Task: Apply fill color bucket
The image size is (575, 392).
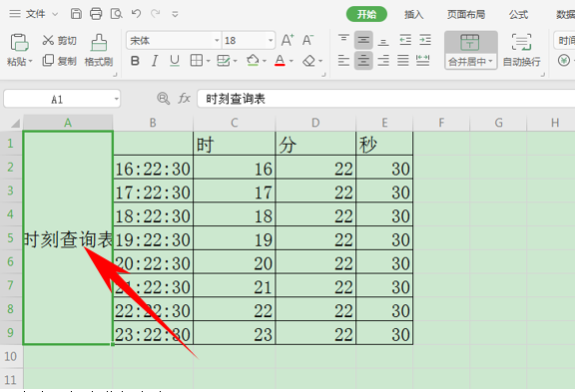Action: (x=253, y=61)
